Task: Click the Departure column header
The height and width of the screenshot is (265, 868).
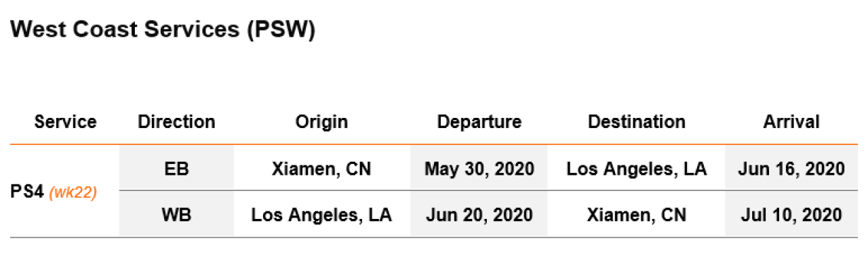Action: [479, 122]
